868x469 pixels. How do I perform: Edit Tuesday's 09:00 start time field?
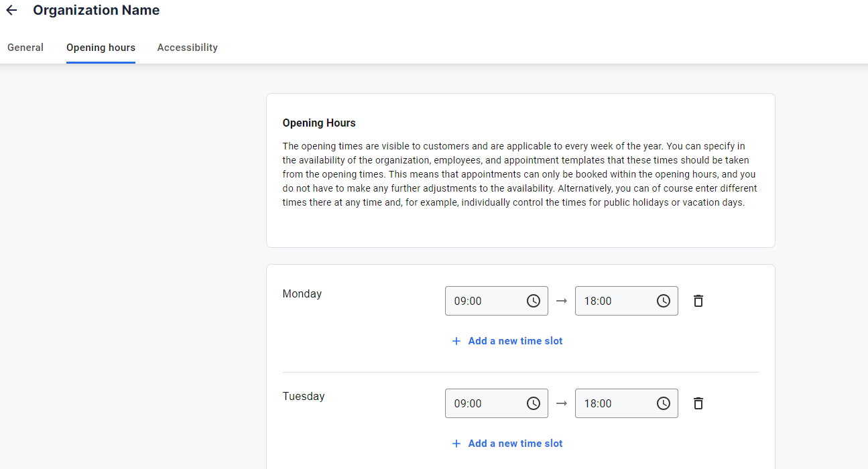[x=497, y=403]
